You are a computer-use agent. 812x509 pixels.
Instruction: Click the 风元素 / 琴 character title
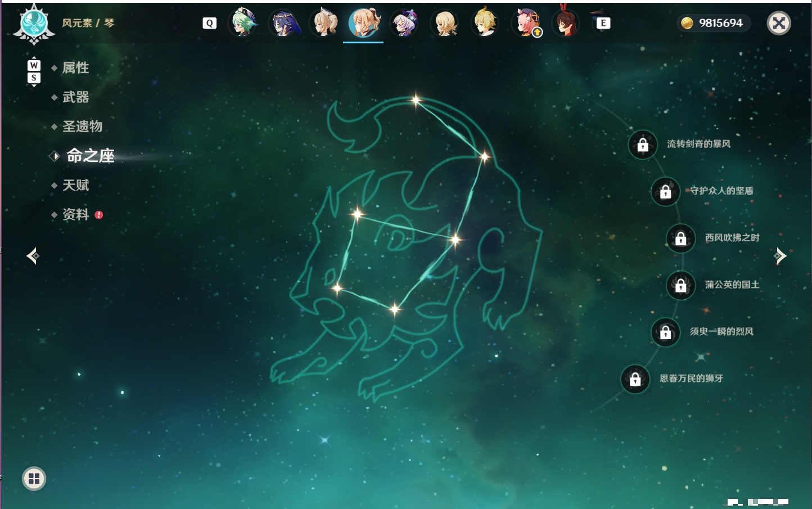click(x=88, y=23)
